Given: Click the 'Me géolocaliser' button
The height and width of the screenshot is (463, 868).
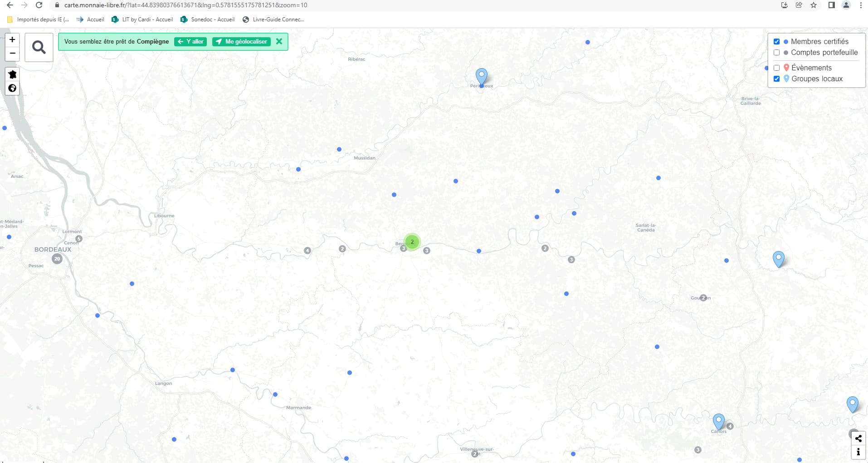Looking at the screenshot, I should point(241,42).
